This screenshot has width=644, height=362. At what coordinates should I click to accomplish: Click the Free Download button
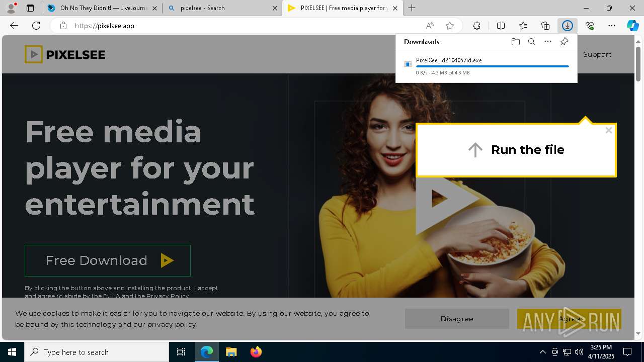pos(108,260)
